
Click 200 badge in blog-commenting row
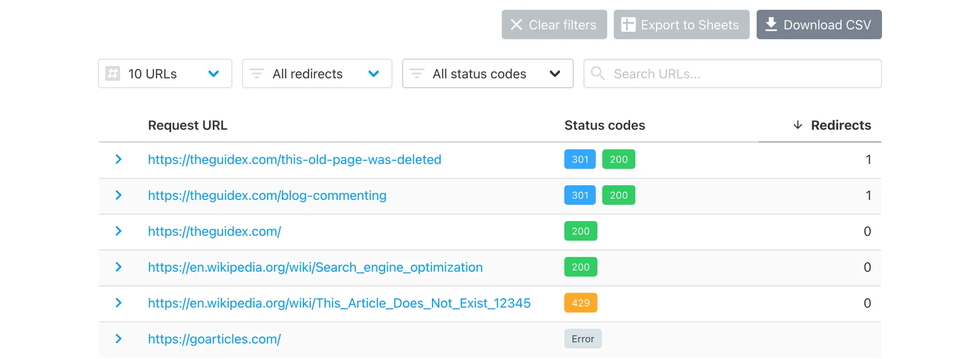click(x=619, y=195)
